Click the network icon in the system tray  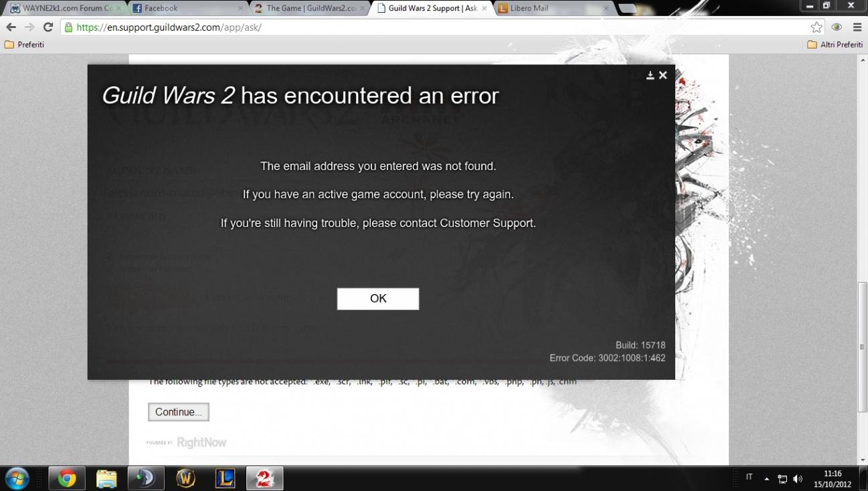click(x=782, y=479)
